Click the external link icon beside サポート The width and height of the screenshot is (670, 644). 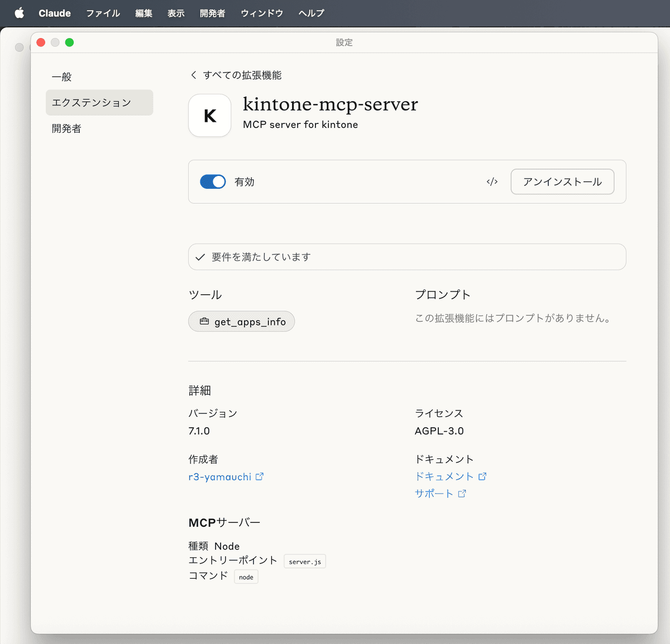click(x=462, y=493)
